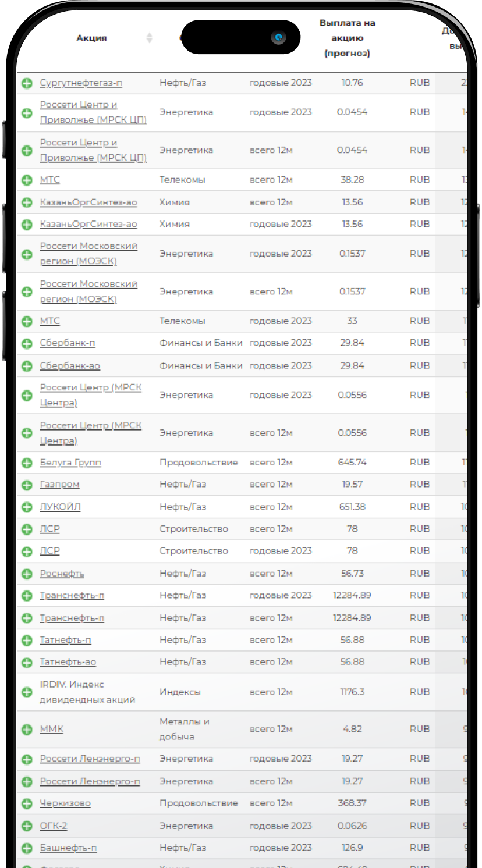Expand Россети Центр (МРСК Центра) всего 12м row
This screenshot has height=868, width=482.
click(x=27, y=433)
